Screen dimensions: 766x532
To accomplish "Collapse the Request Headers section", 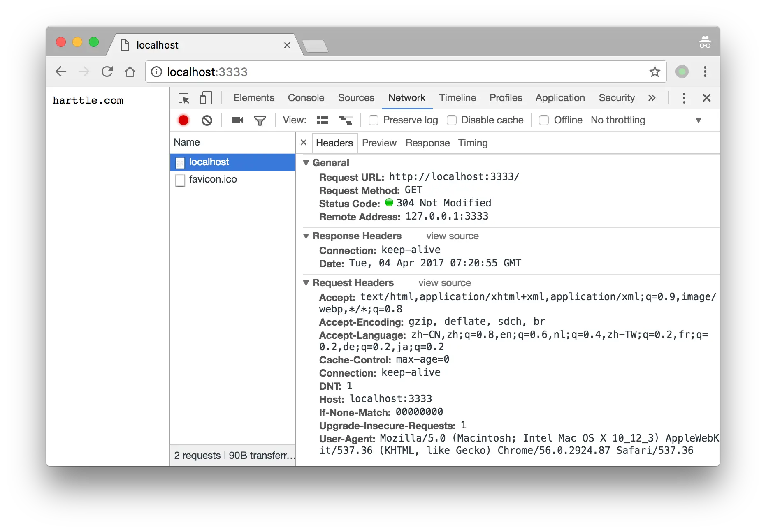I will [x=306, y=283].
